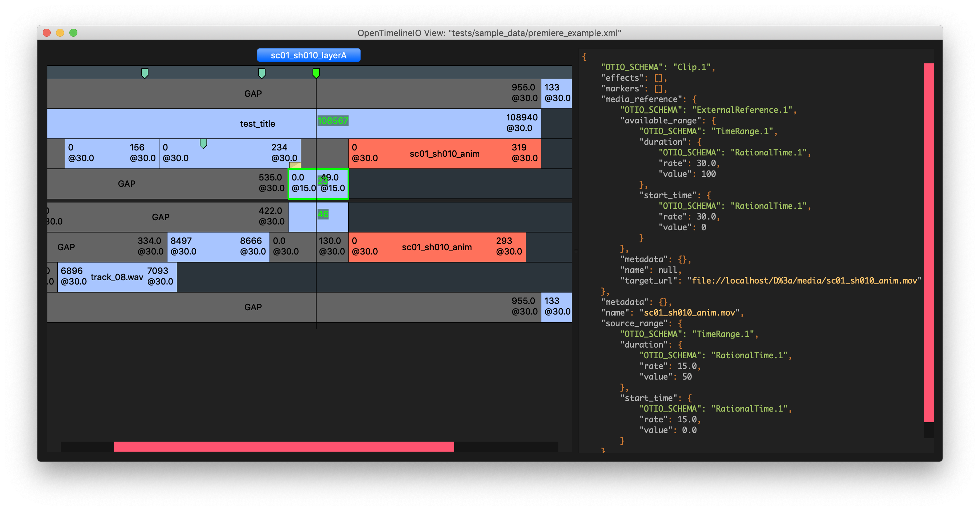
Task: Select the track_08.wav audio clip
Action: [117, 278]
